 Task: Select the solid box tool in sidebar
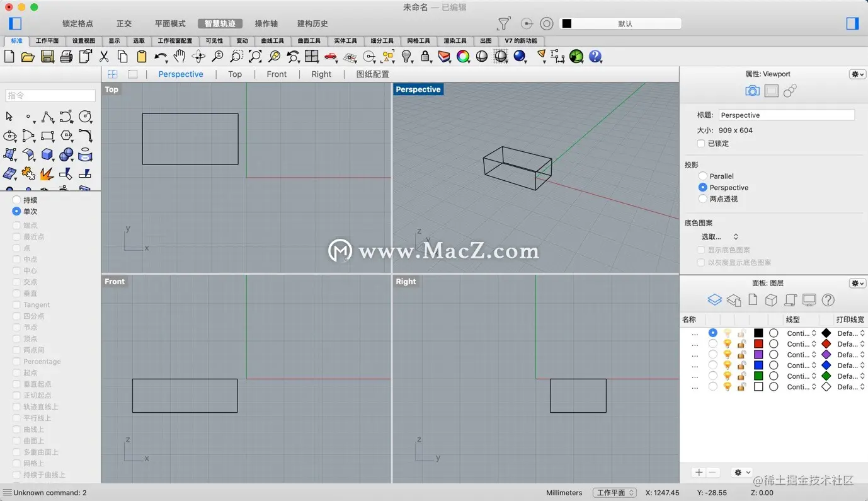click(x=47, y=155)
